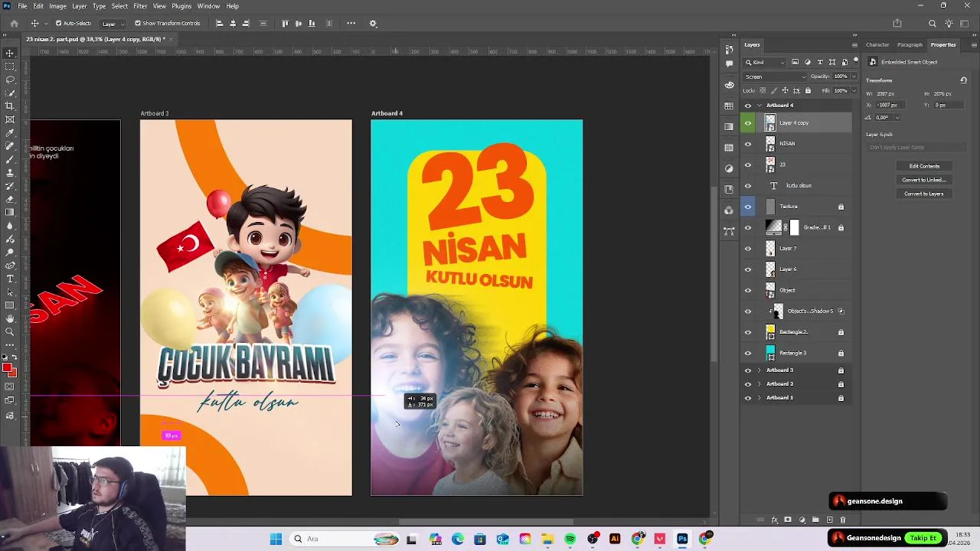The width and height of the screenshot is (980, 551).
Task: Click the Home icon in options bar
Action: click(14, 24)
